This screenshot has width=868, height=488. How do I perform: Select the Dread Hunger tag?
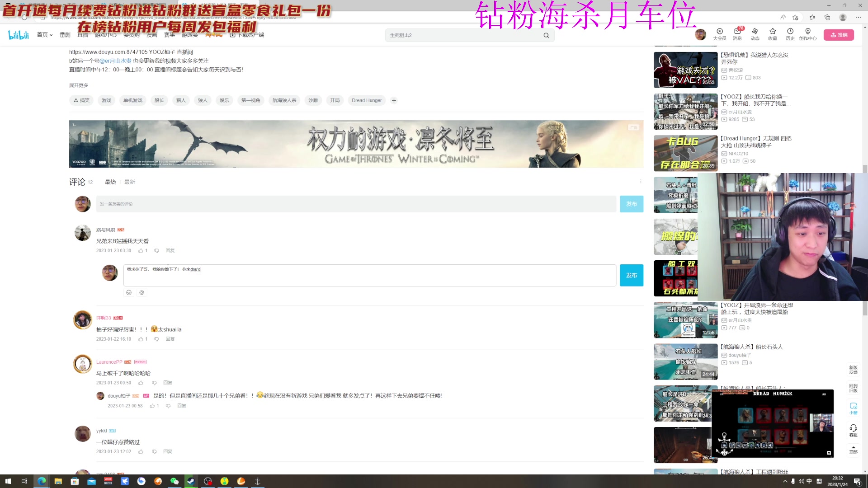367,100
